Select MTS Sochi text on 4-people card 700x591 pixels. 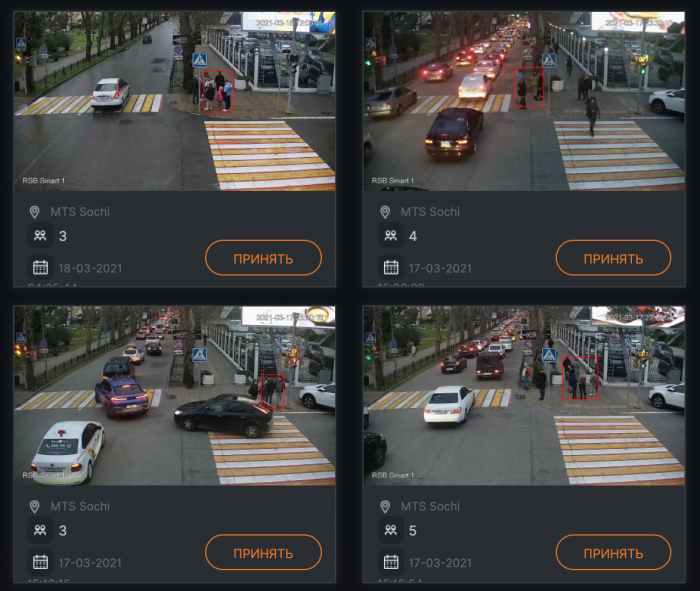pyautogui.click(x=430, y=212)
